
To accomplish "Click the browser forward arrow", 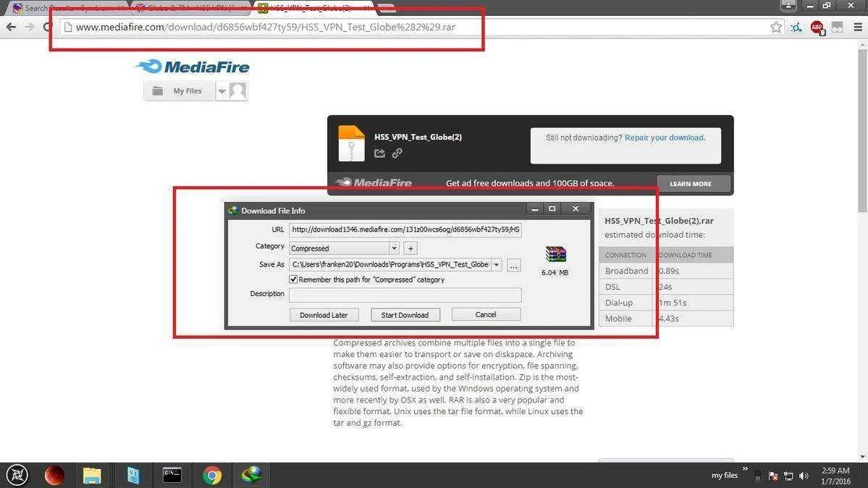I will 30,27.
